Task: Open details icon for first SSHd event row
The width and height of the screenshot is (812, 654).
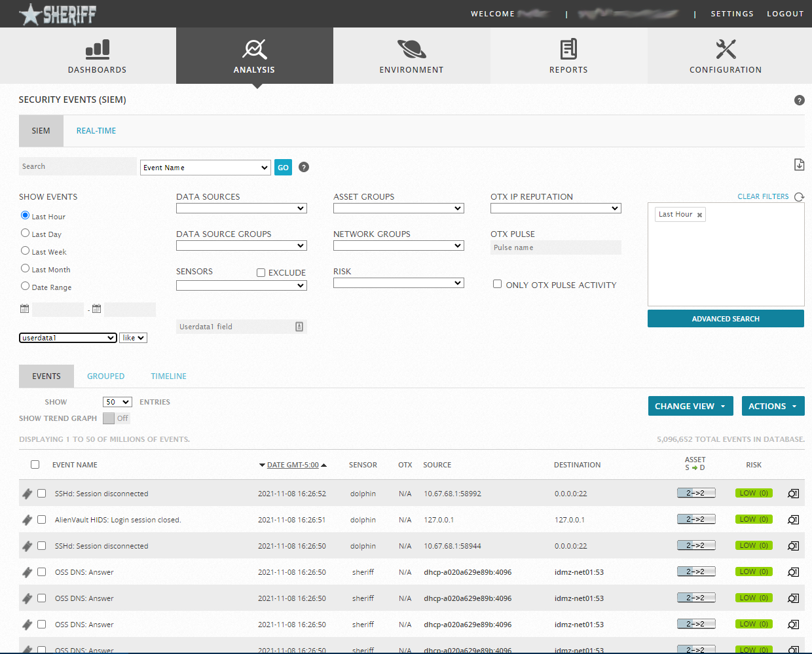Action: pyautogui.click(x=793, y=494)
